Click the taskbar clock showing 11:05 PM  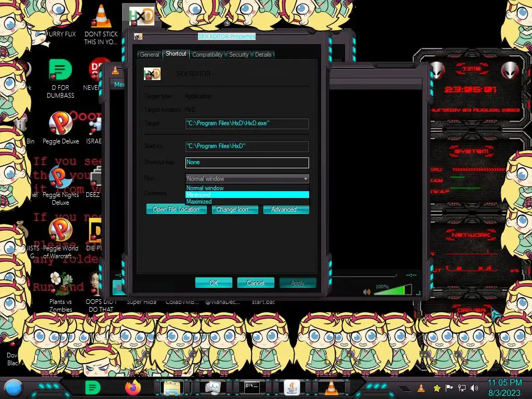[x=504, y=388]
